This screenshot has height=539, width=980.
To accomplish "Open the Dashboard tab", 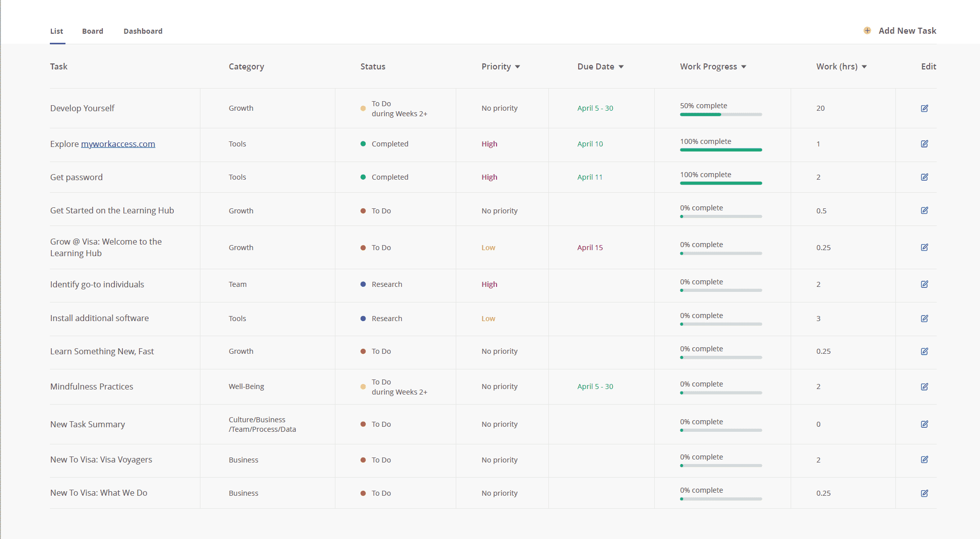I will [x=143, y=31].
